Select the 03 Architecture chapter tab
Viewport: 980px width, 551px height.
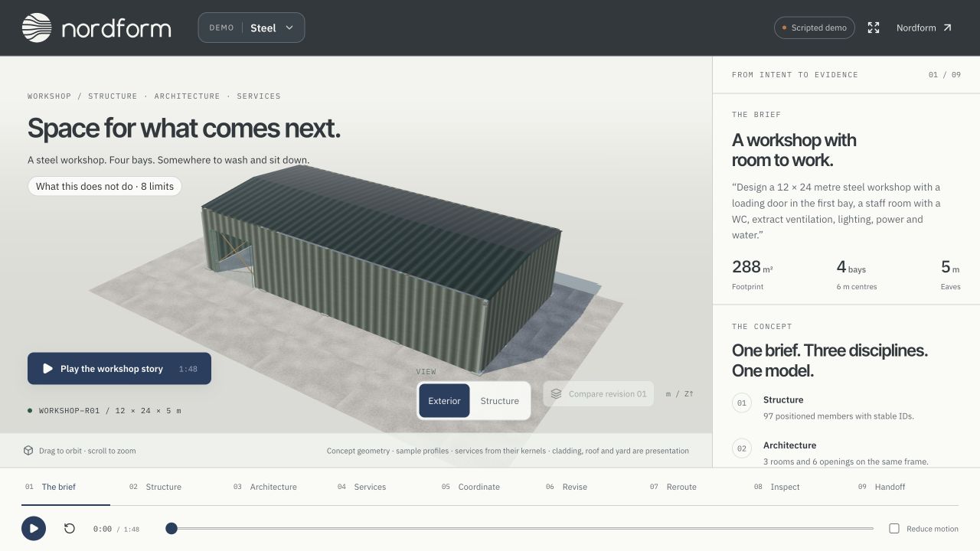click(274, 487)
